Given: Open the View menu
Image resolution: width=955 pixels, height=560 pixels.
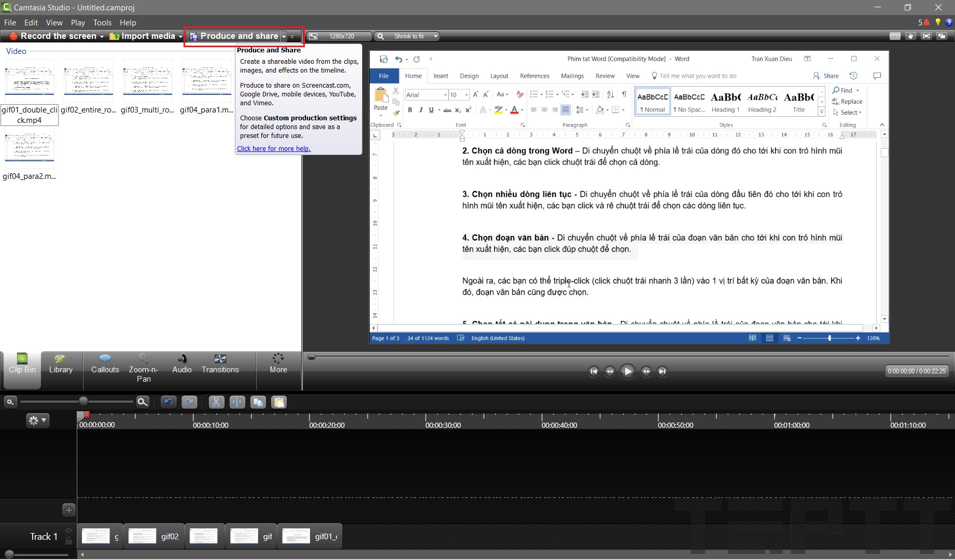Looking at the screenshot, I should tap(54, 23).
